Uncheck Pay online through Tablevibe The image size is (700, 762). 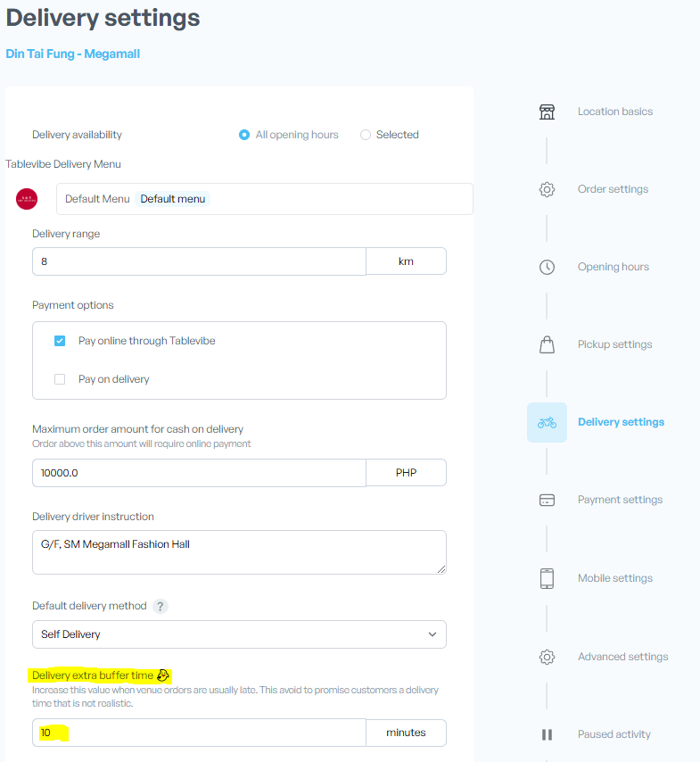[x=60, y=341]
